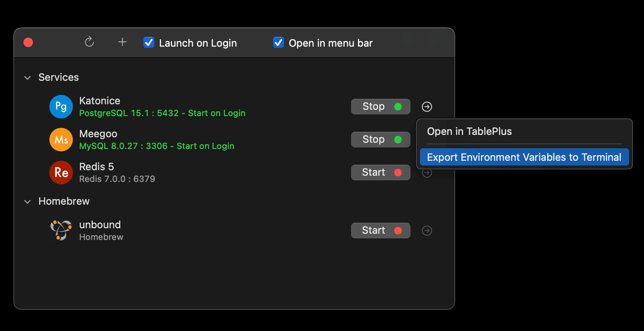Toggle the Launch on Login checkbox
The image size is (644, 331).
[x=149, y=42]
